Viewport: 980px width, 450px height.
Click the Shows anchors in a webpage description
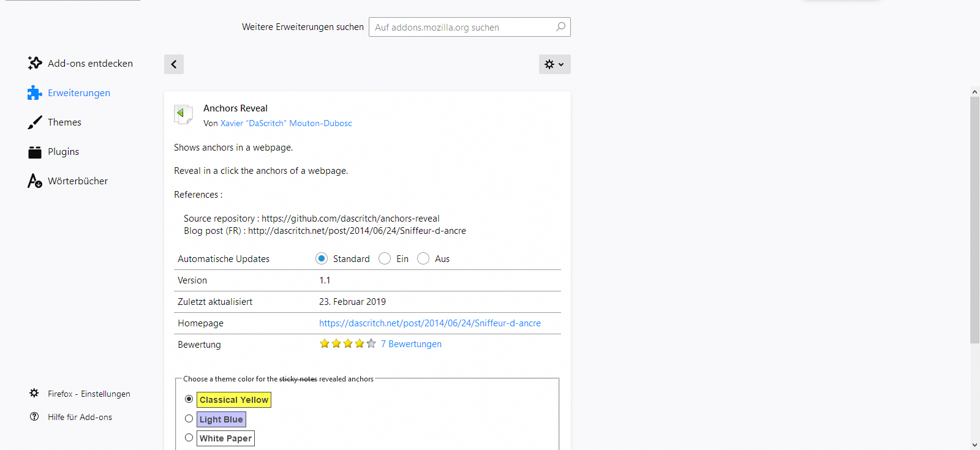(233, 148)
